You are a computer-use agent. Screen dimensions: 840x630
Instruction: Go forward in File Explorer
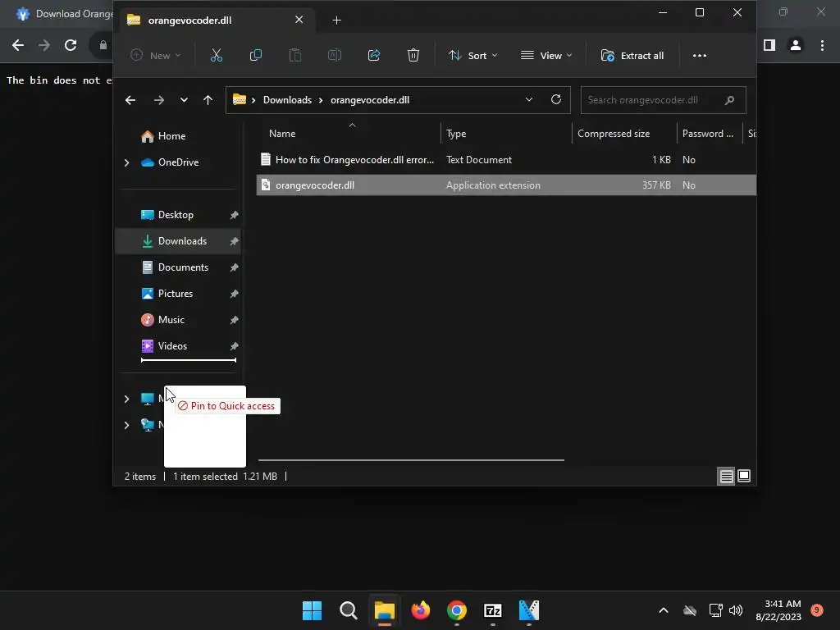pos(158,100)
